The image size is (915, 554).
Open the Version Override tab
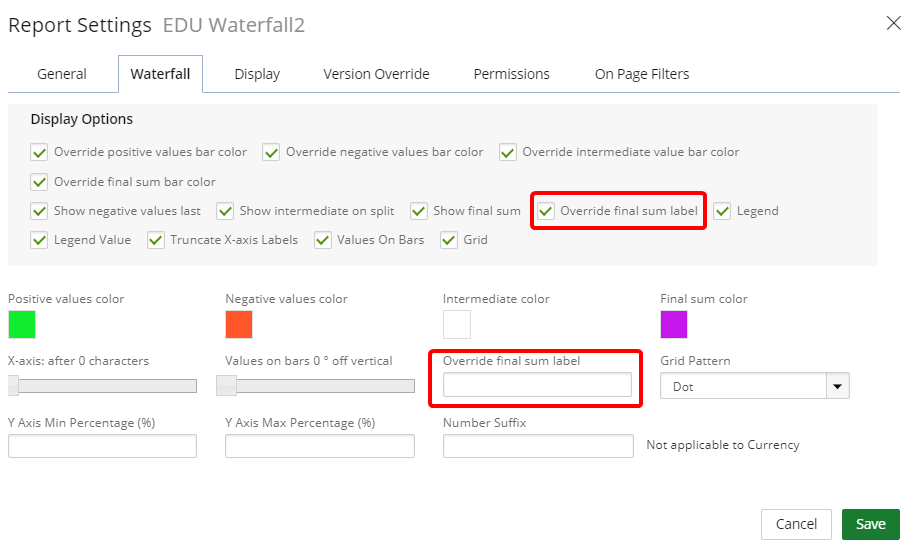point(376,74)
